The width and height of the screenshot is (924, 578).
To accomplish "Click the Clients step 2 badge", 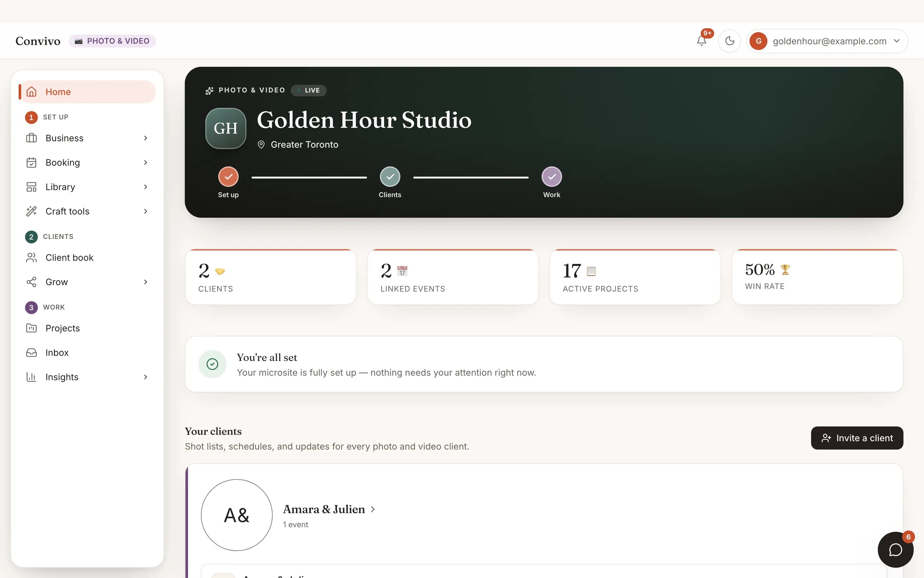I will click(31, 237).
